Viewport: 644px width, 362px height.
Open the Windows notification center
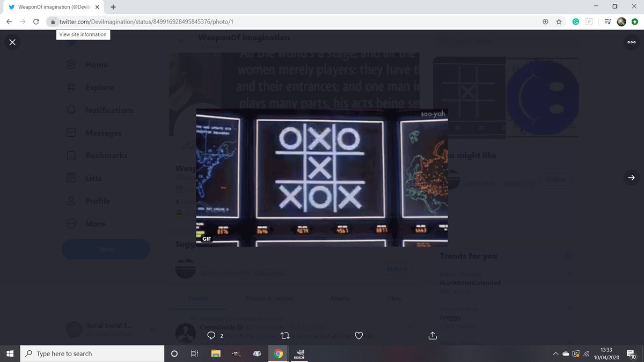(632, 353)
